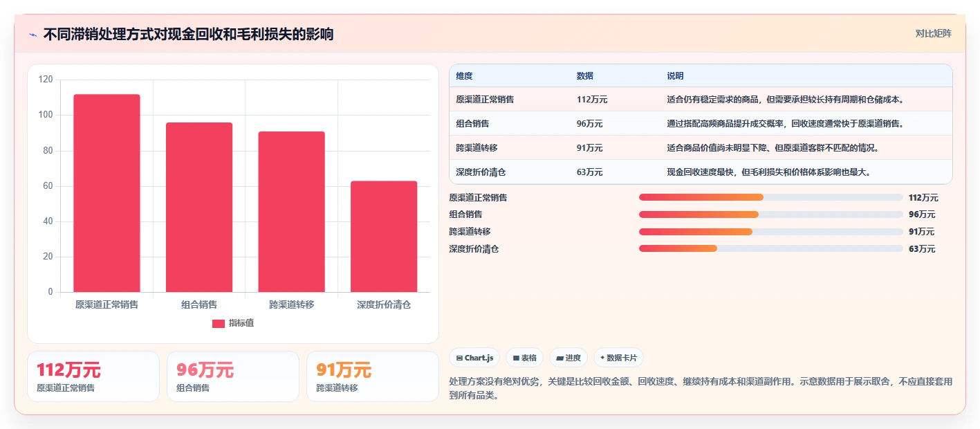Select the 深度折价清仓 bar in the chart
The image size is (980, 429).
pyautogui.click(x=384, y=237)
